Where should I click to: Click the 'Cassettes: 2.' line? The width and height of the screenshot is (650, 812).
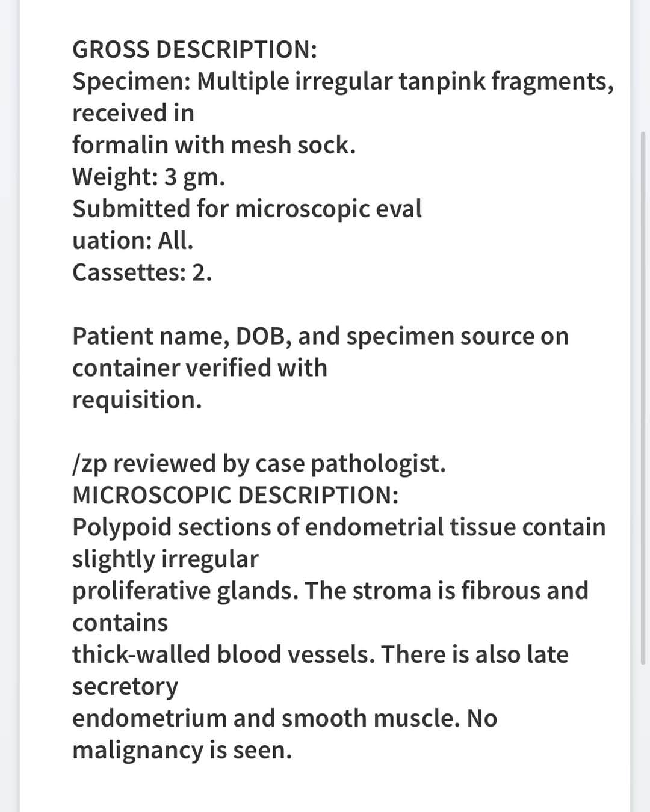click(142, 272)
